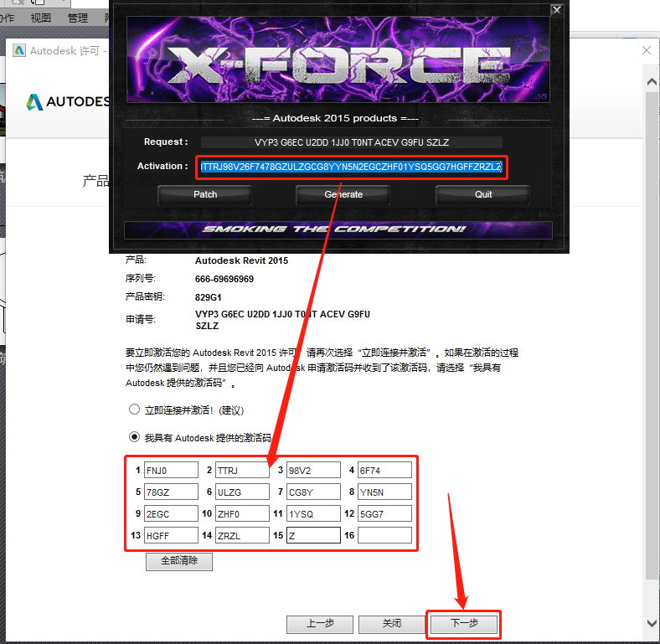Click the Autodesk icon in license dialog title
This screenshot has height=644, width=660.
(19, 50)
